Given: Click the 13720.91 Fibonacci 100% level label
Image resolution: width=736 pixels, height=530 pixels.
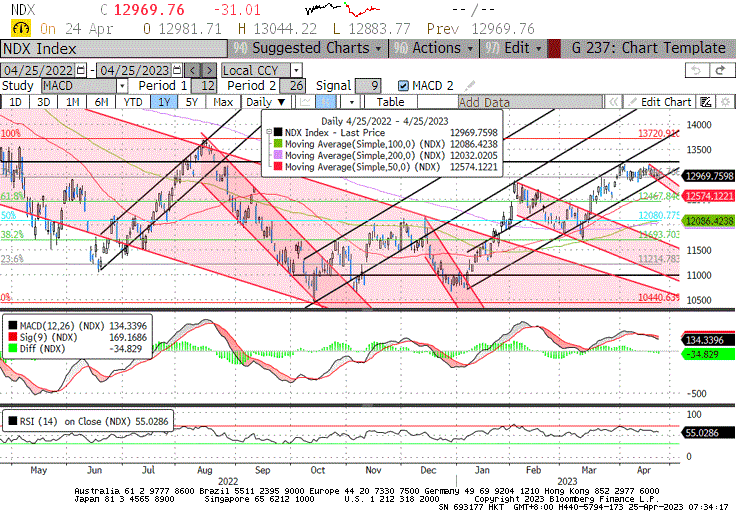Looking at the screenshot, I should [659, 133].
